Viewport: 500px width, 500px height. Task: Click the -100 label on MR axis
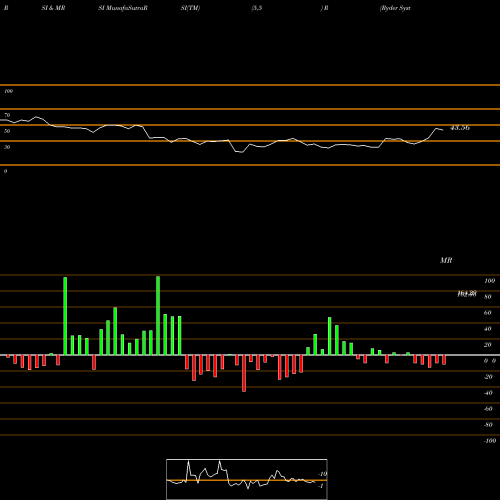click(490, 441)
